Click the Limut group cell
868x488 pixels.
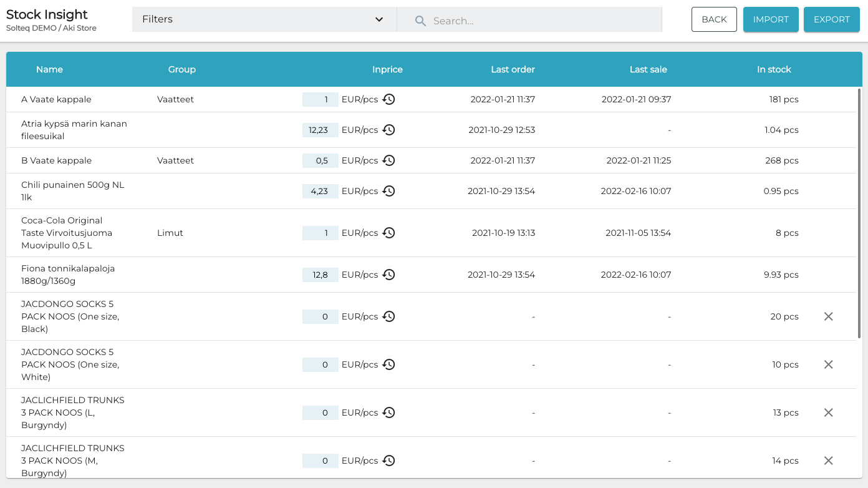(x=170, y=233)
